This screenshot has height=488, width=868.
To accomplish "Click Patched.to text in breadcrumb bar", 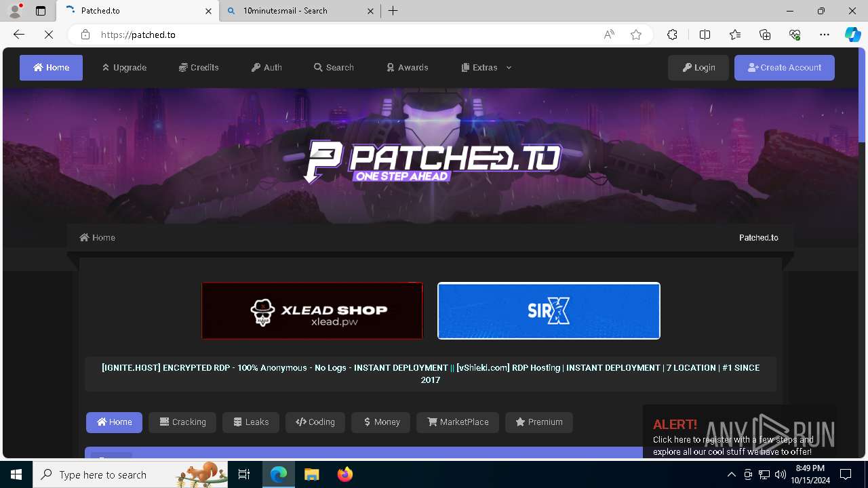I will tap(759, 237).
